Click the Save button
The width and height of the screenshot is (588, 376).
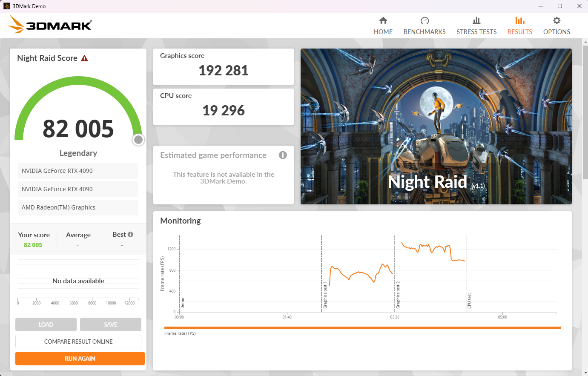point(111,324)
